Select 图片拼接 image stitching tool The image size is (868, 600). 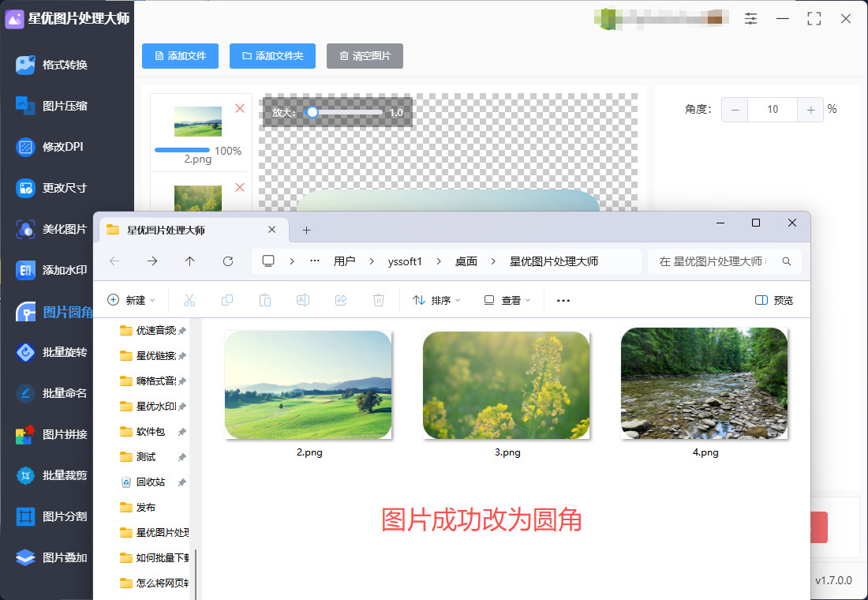click(51, 433)
